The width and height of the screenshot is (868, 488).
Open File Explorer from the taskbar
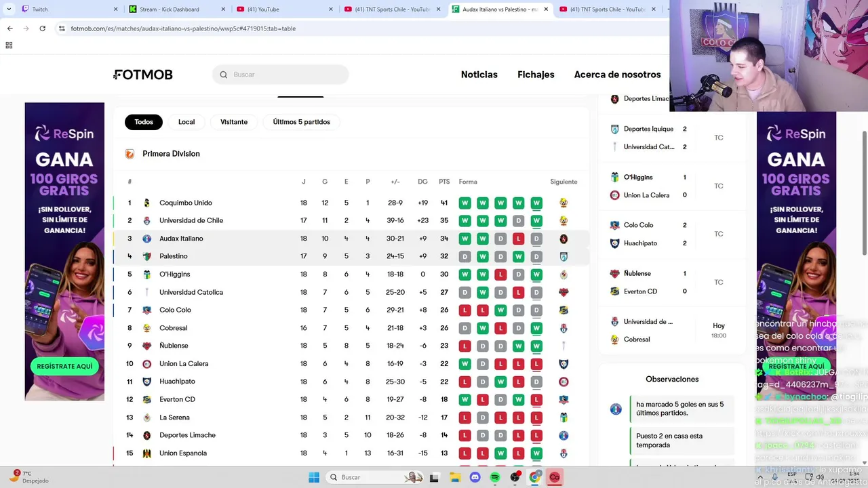[x=455, y=477]
